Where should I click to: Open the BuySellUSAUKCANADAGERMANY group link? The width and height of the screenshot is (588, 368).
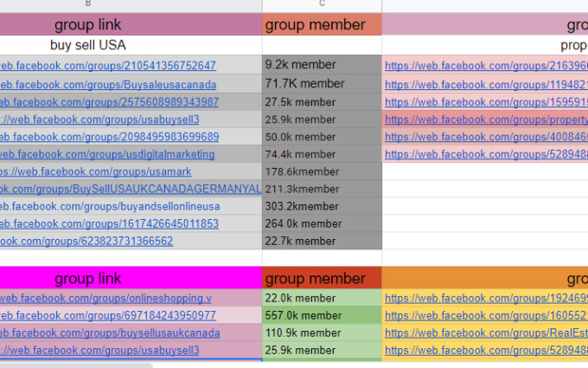pos(131,189)
